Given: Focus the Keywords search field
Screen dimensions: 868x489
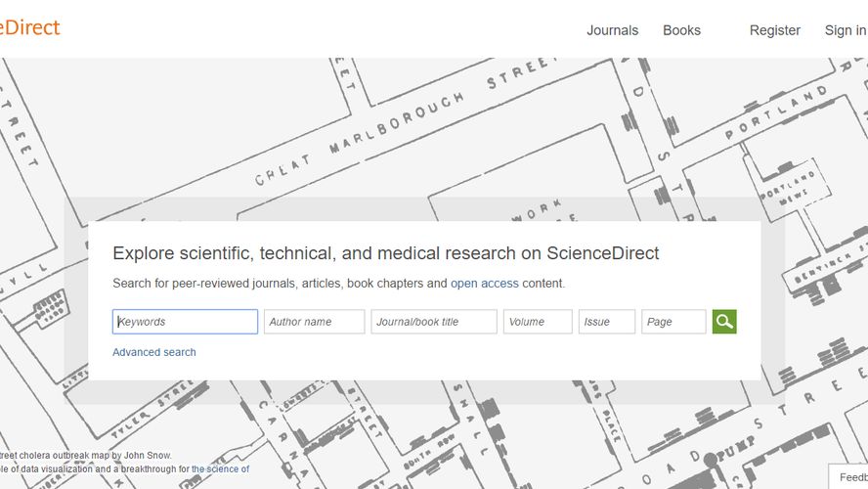Looking at the screenshot, I should click(186, 322).
